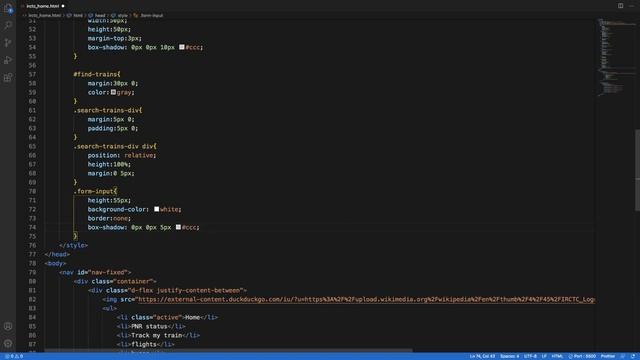Click the notifications bell in status bar
640x360 pixels.
coord(633,356)
